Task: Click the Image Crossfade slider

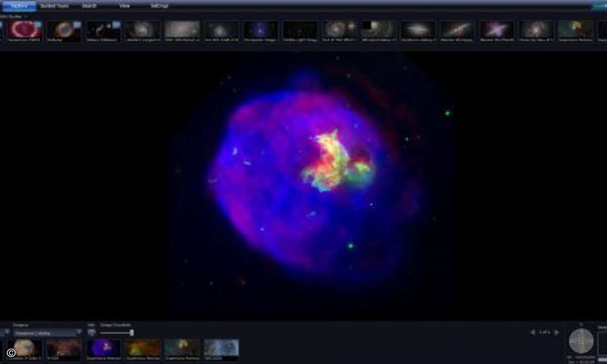Action: (117, 333)
